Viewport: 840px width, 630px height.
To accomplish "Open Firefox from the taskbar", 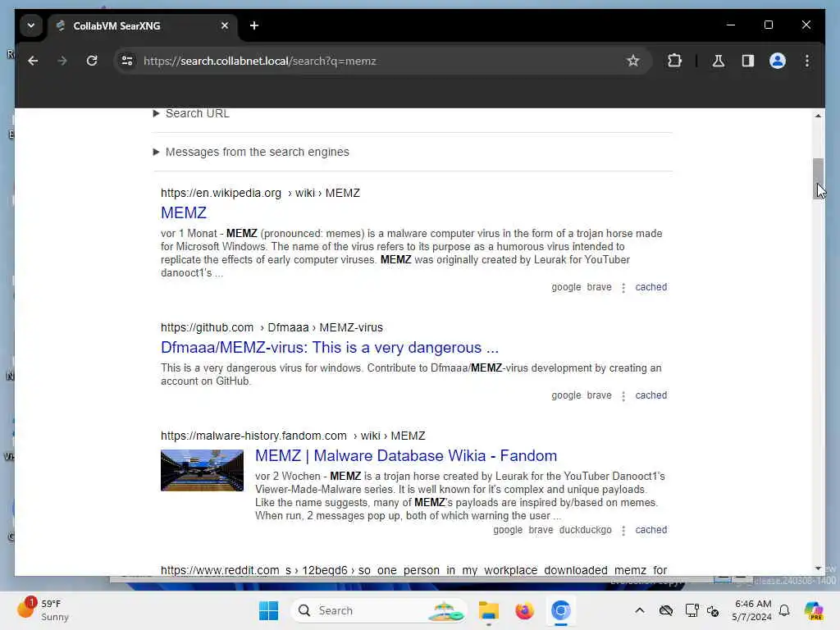I will [x=524, y=610].
